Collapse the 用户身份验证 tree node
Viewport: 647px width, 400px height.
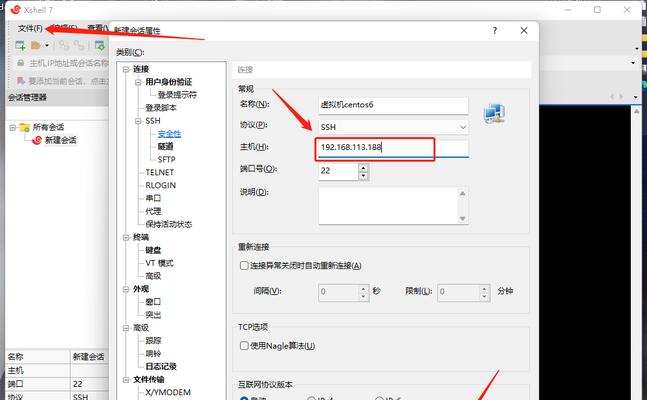click(x=138, y=82)
